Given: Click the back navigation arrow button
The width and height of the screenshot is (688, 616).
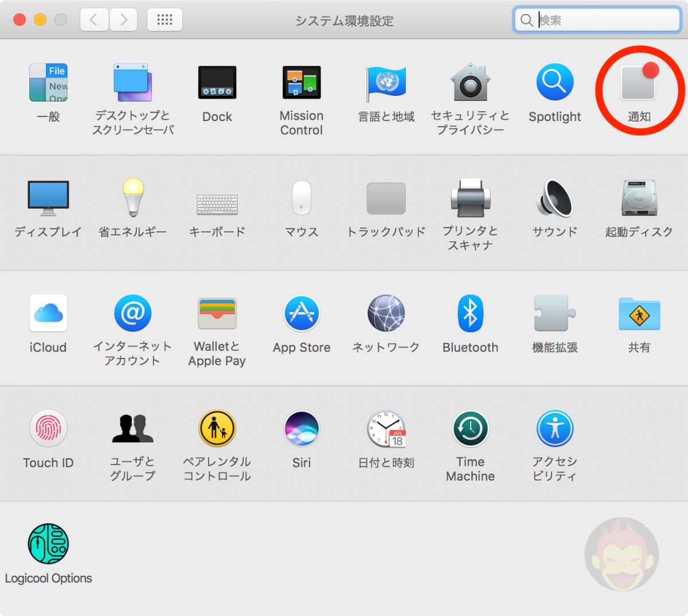Looking at the screenshot, I should pos(94,20).
